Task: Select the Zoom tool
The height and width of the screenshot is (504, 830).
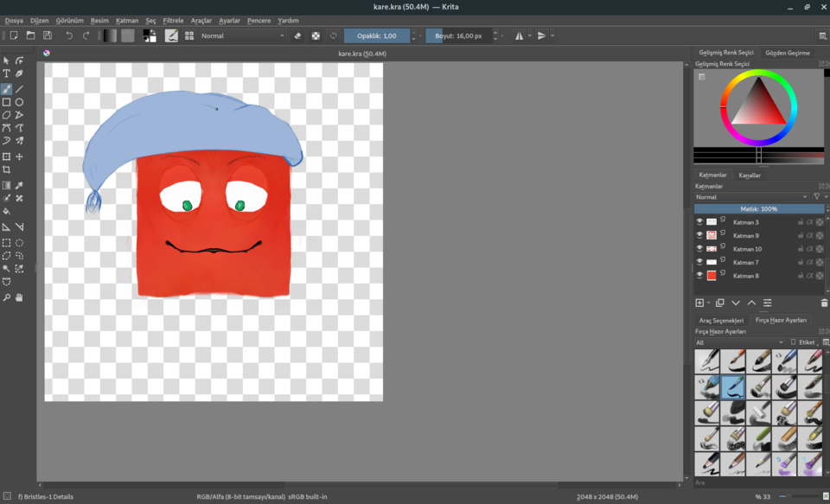Action: [6, 297]
